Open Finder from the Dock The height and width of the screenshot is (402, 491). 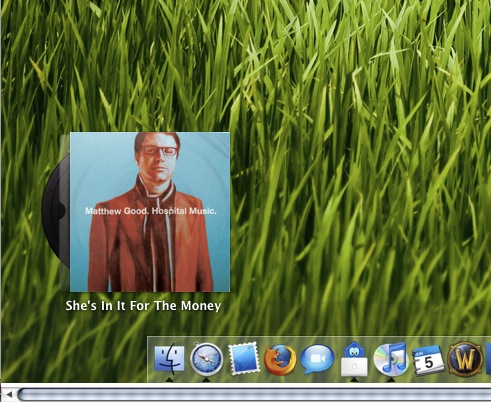click(169, 359)
